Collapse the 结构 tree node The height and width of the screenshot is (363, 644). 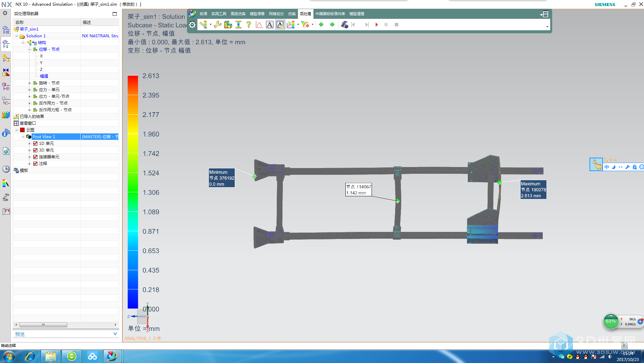click(x=23, y=43)
